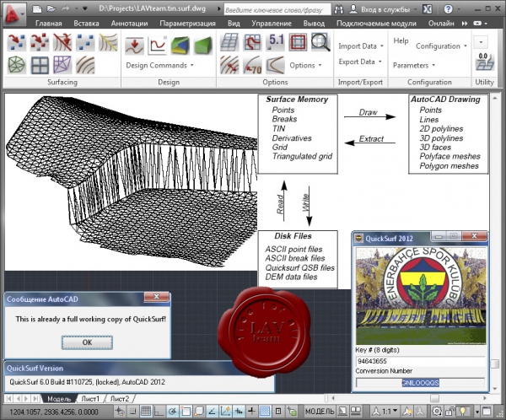Image resolution: width=506 pixels, height=420 pixels.
Task: Switch to the Подключаемые модули tab
Action: (376, 24)
